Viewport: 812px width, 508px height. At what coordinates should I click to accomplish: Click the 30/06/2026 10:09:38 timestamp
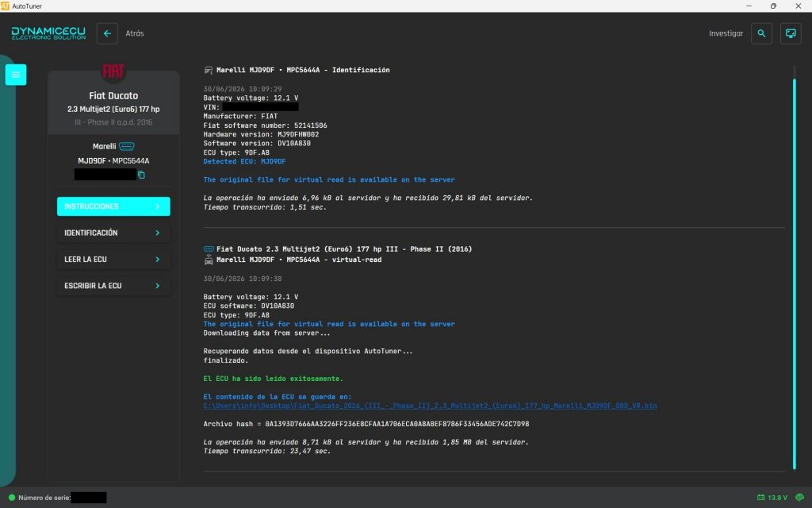click(243, 279)
